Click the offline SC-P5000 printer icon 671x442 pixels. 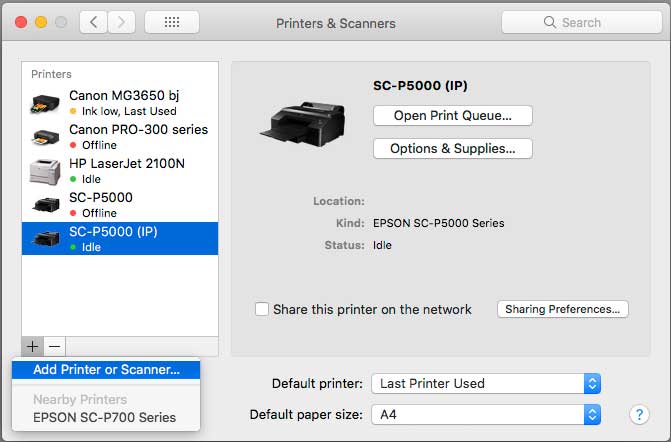(46, 205)
